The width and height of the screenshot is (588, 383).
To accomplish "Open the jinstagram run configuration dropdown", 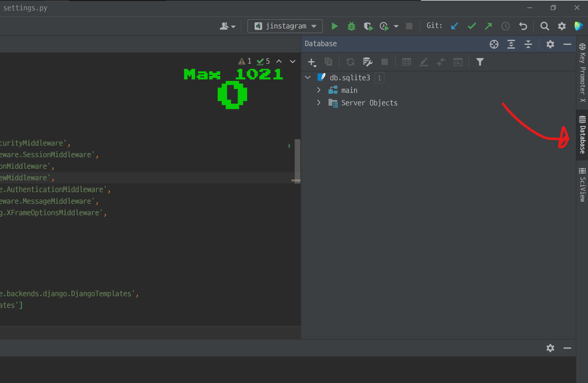I will [x=285, y=26].
